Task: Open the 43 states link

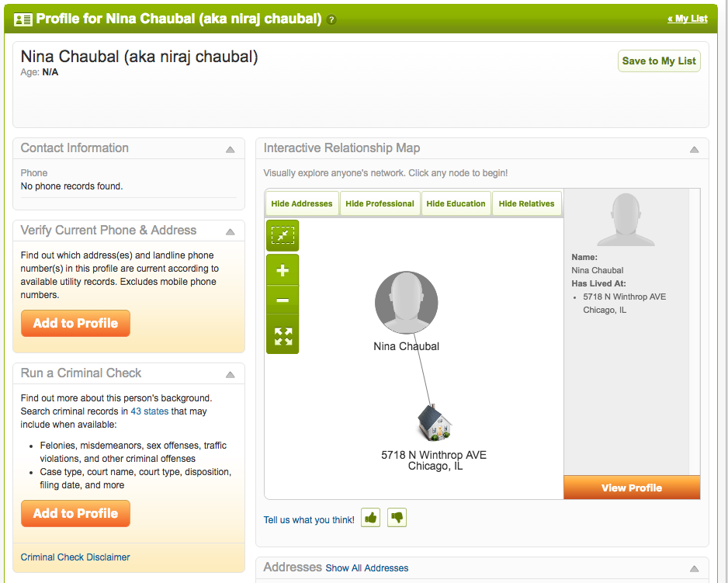Action: [150, 411]
